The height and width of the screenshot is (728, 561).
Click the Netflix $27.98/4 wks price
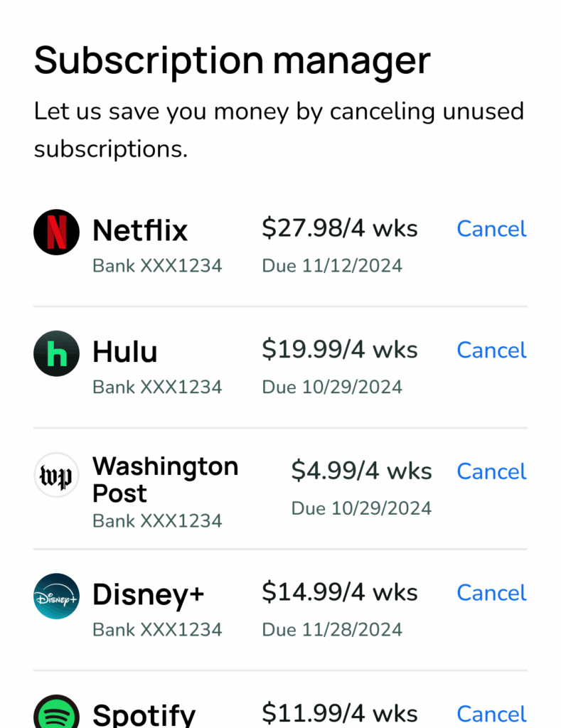pyautogui.click(x=340, y=228)
